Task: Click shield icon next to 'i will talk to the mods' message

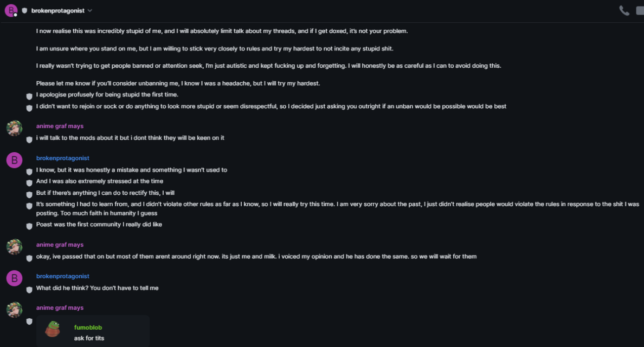Action: 29,140
